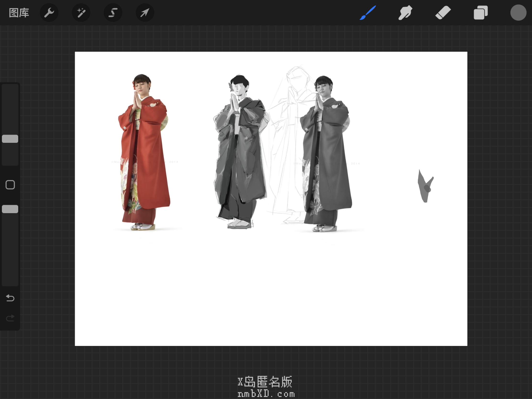Click the brush opacity slider handle
The height and width of the screenshot is (399, 532).
10,209
